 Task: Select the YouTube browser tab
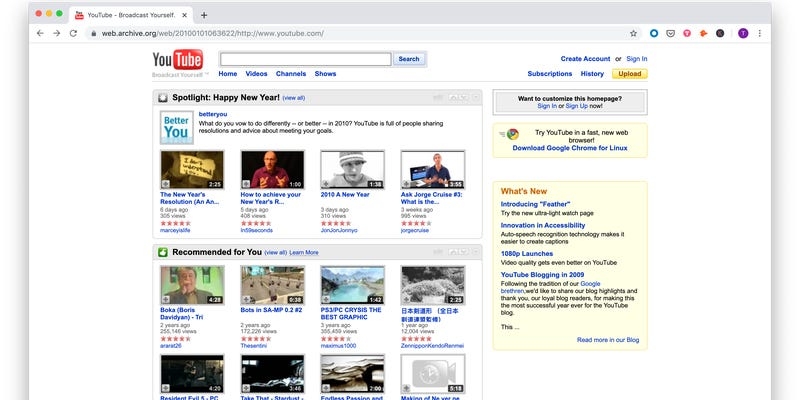tap(130, 15)
